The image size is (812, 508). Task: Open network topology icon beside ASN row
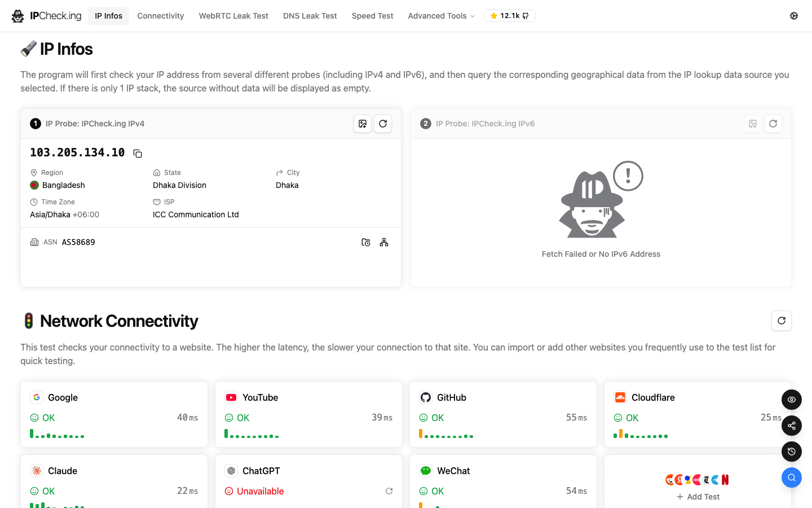(x=384, y=242)
